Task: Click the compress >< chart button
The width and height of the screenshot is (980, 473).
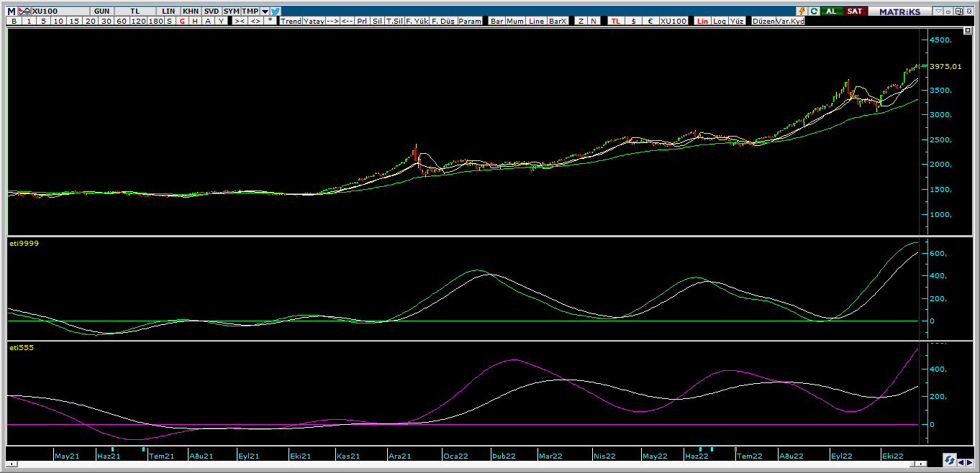Action: click(240, 21)
